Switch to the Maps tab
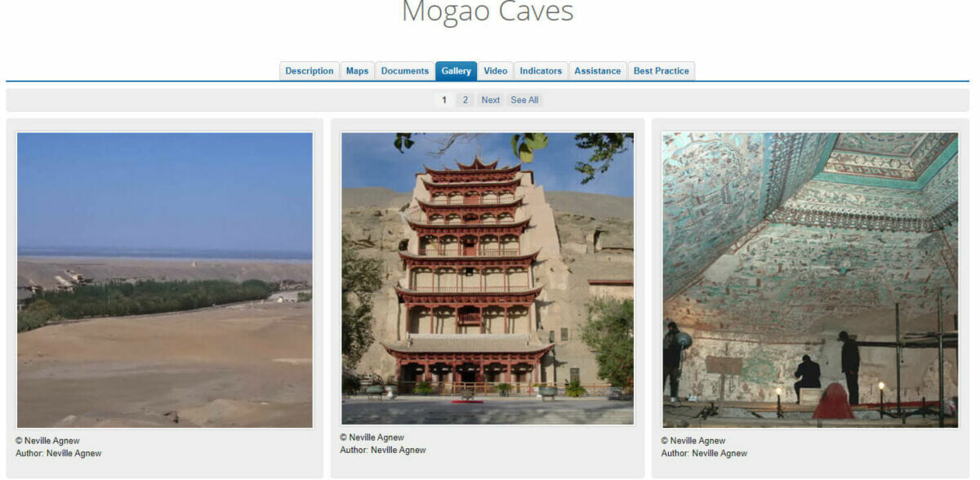The height and width of the screenshot is (480, 980). pos(357,71)
